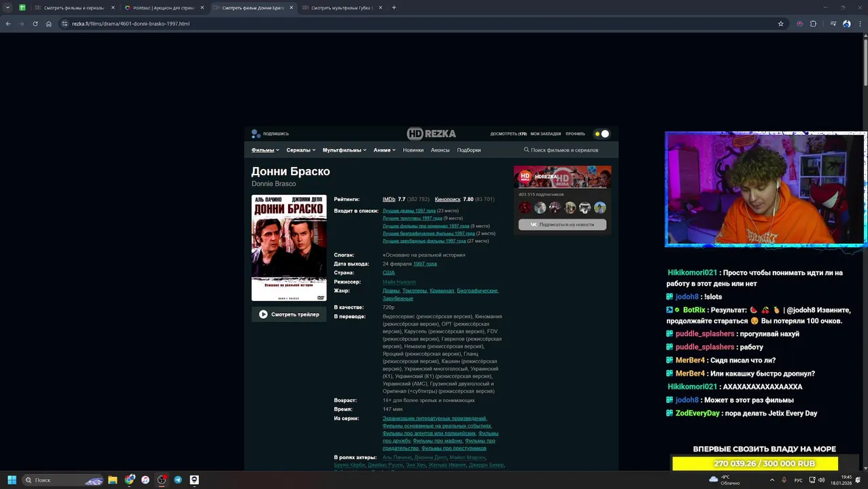The height and width of the screenshot is (489, 868).
Task: Click the HDrezka logo
Action: 432,134
